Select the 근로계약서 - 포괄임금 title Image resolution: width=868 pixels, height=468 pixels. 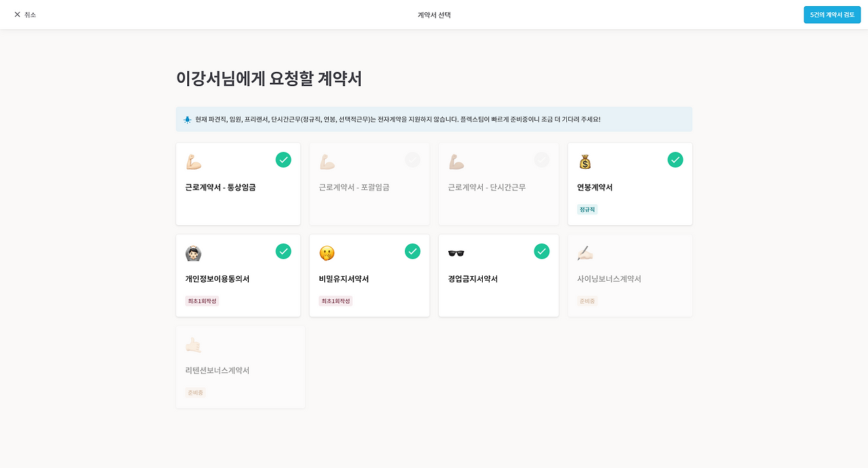click(354, 187)
